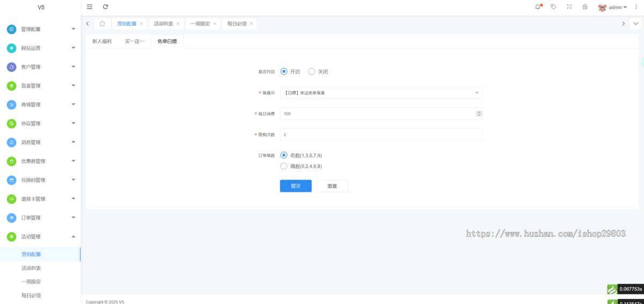Click the 网站运营 sidebar icon

pos(11,48)
